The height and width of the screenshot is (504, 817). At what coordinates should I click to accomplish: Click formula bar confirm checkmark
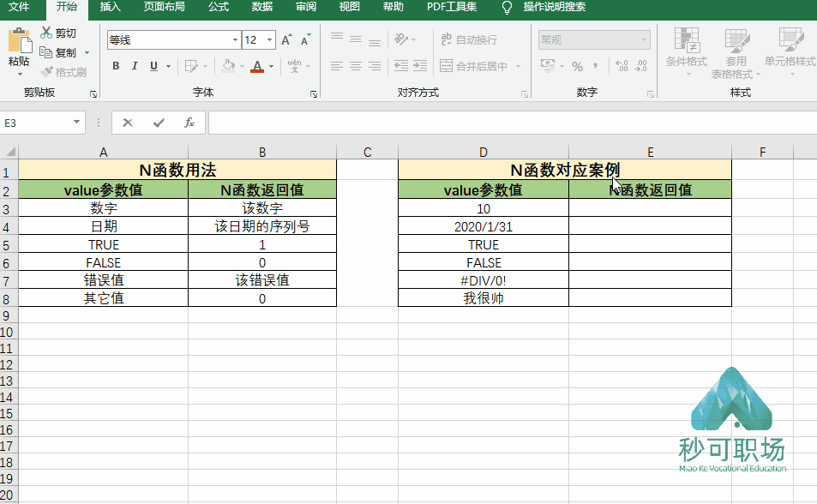click(159, 123)
